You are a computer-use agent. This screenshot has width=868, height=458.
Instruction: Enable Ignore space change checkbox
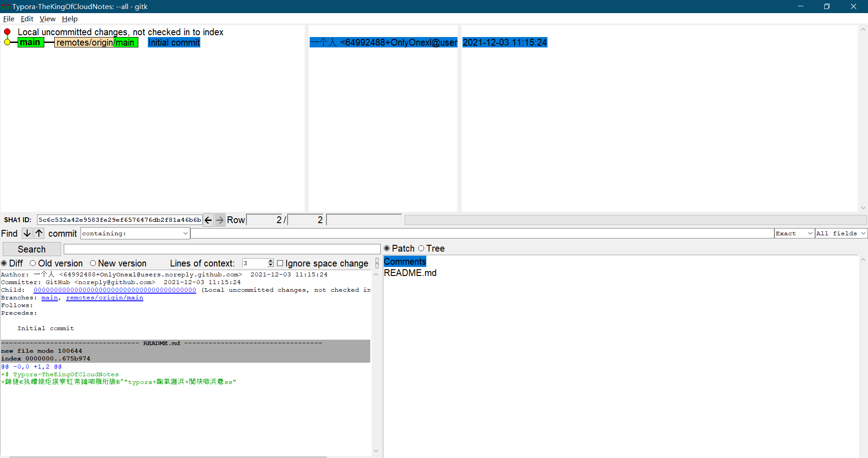click(280, 263)
